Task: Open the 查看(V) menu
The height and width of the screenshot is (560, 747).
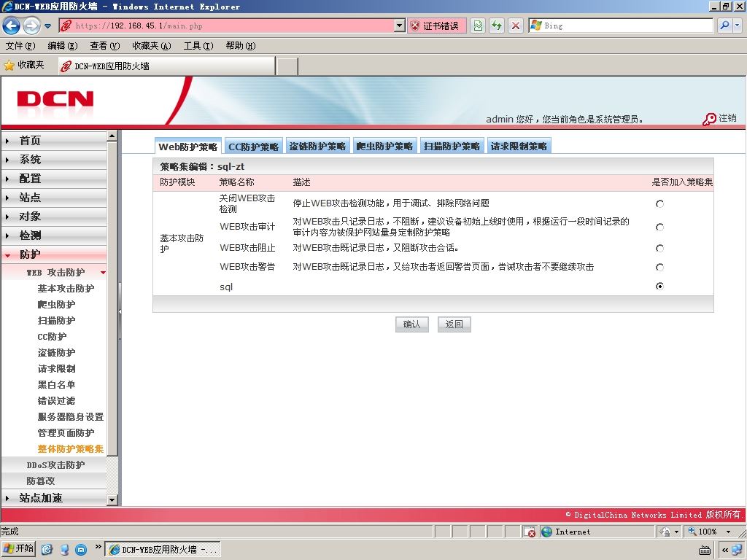Action: 105,46
